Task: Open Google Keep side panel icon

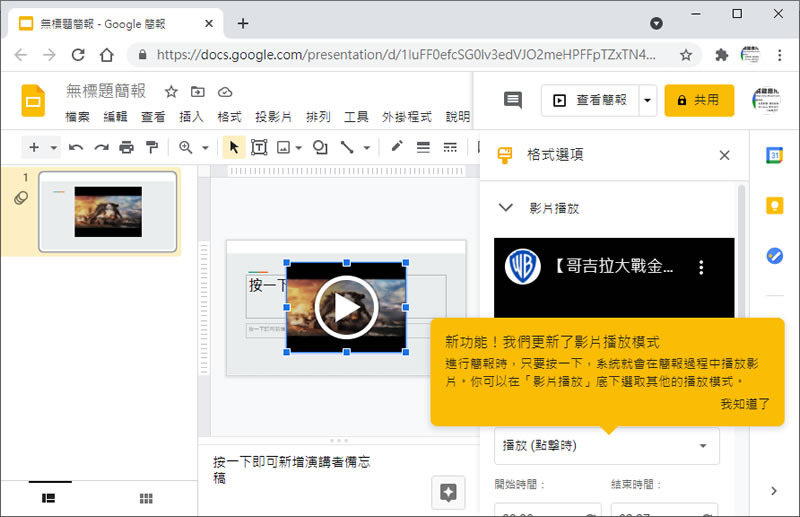Action: tap(774, 205)
